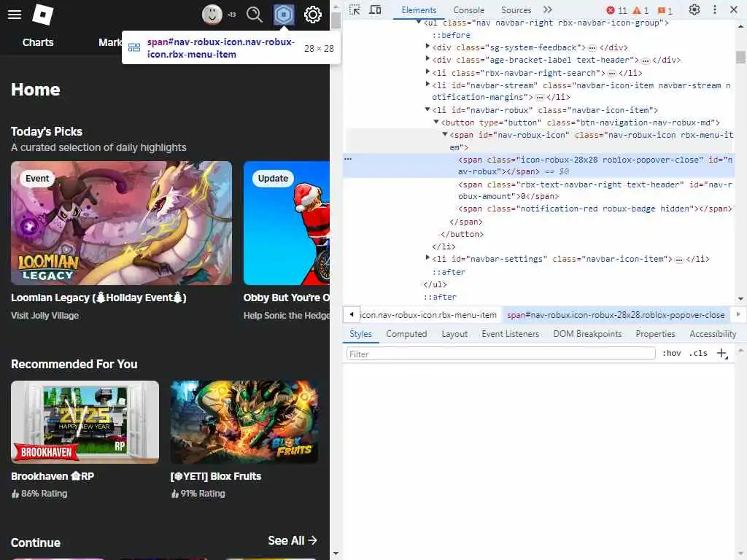Click ellipsis in navbar-settings li node
This screenshot has height=560, width=747.
(679, 260)
